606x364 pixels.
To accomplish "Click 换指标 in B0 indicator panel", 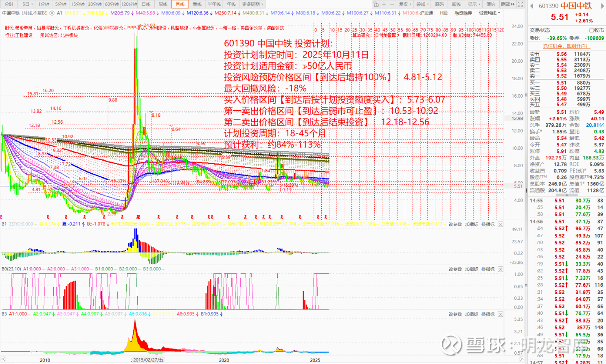I will [x=488, y=269].
